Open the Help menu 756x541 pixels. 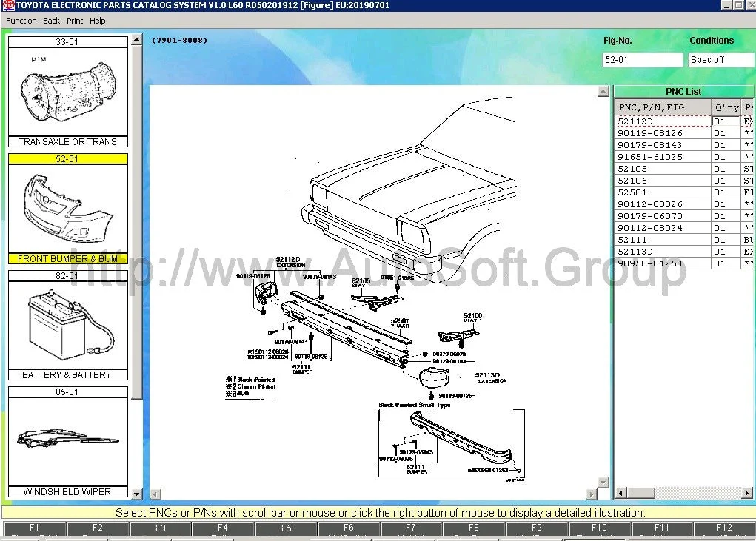97,21
